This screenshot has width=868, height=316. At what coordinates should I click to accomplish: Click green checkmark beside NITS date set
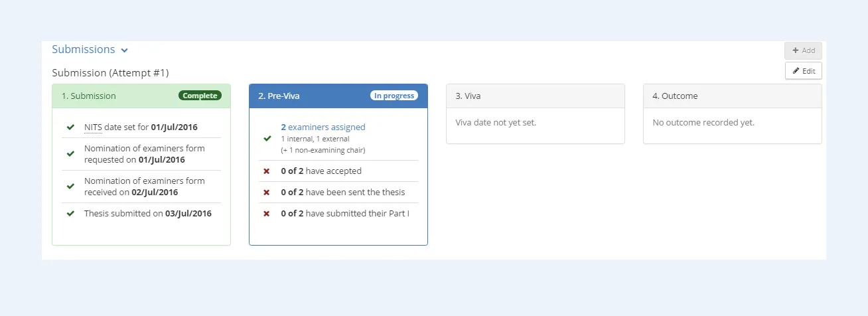click(x=70, y=127)
